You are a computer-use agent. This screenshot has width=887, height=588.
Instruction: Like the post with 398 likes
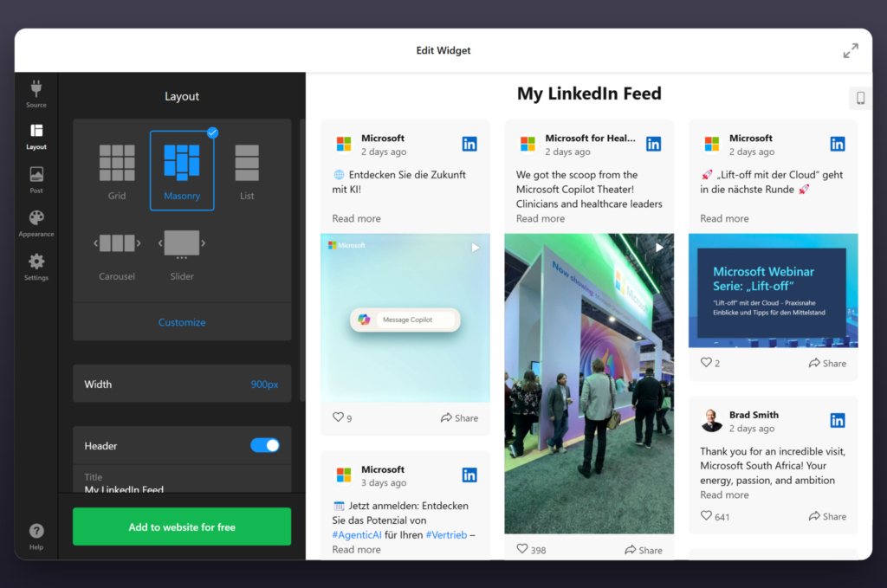click(522, 548)
